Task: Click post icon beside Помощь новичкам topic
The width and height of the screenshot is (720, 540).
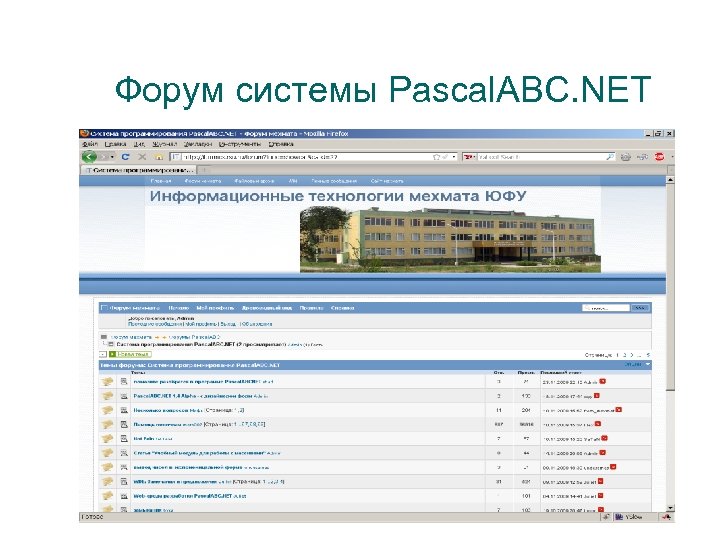Action: tap(124, 424)
